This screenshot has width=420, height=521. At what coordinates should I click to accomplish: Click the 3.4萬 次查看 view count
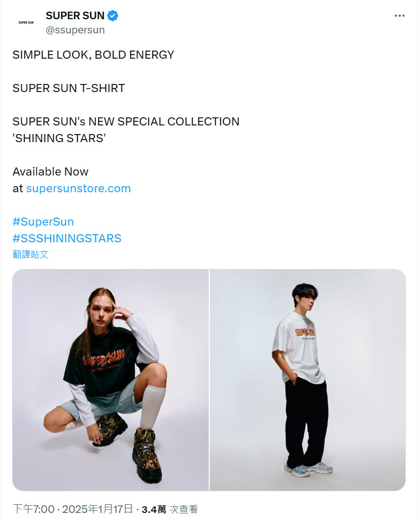(x=169, y=509)
